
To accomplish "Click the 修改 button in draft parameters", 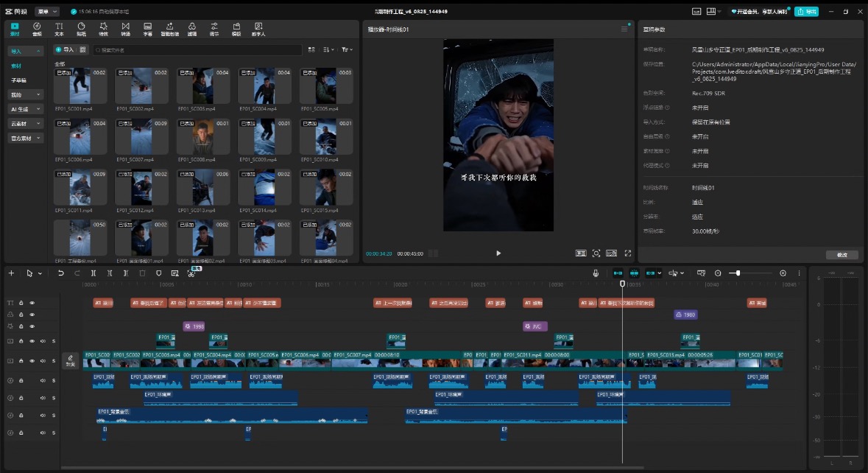I will [842, 255].
